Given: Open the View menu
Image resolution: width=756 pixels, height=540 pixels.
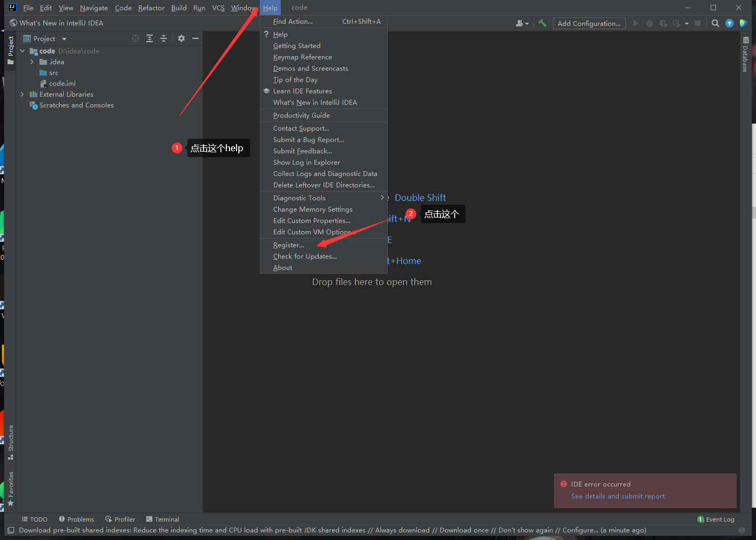Looking at the screenshot, I should (66, 8).
